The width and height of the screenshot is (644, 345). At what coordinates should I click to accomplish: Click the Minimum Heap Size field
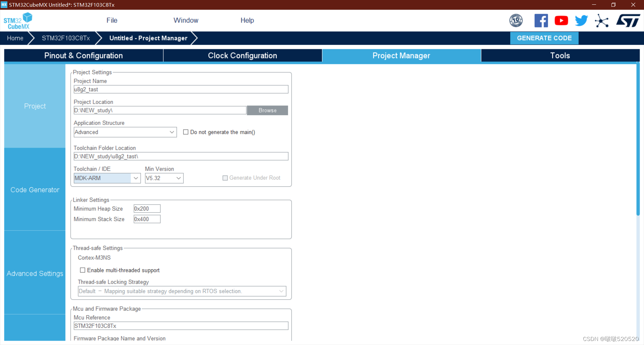(x=147, y=209)
